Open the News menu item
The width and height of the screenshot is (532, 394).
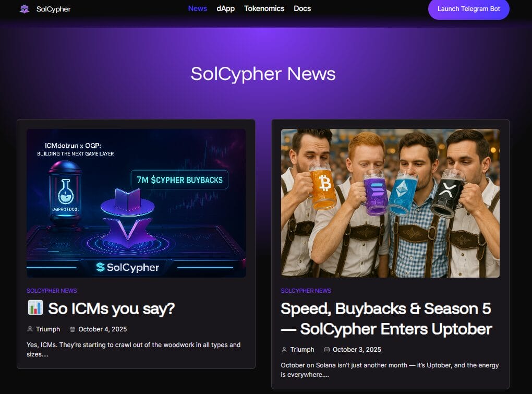click(198, 8)
